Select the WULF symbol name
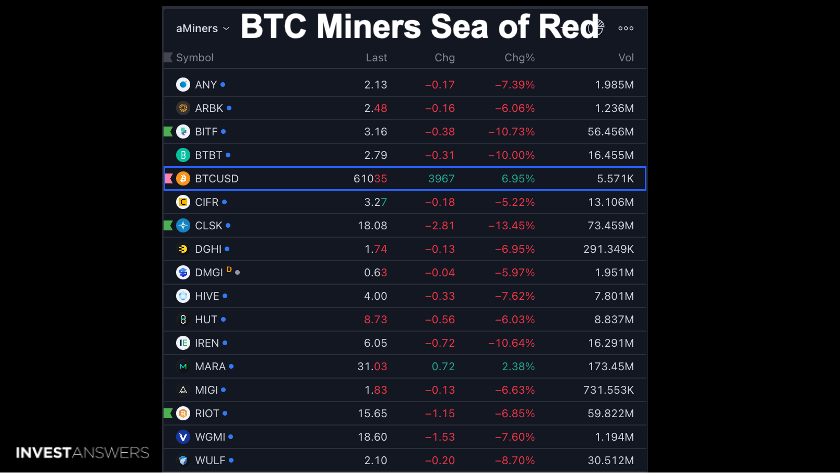The width and height of the screenshot is (840, 473). coord(210,460)
